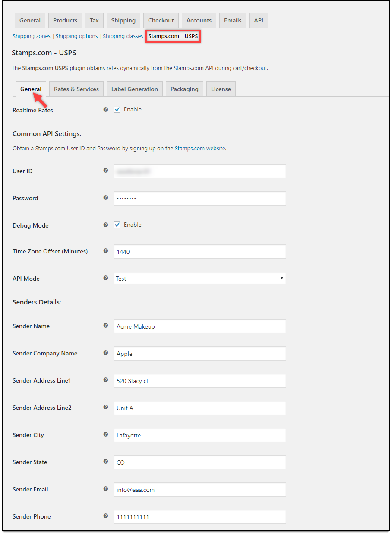
Task: Open the License tab
Action: coord(221,89)
